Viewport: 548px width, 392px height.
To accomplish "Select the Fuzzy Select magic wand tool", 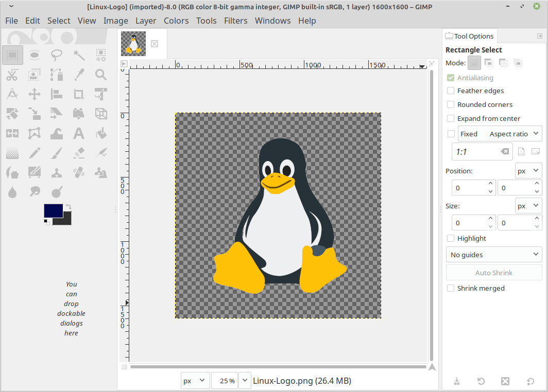I will (x=79, y=55).
